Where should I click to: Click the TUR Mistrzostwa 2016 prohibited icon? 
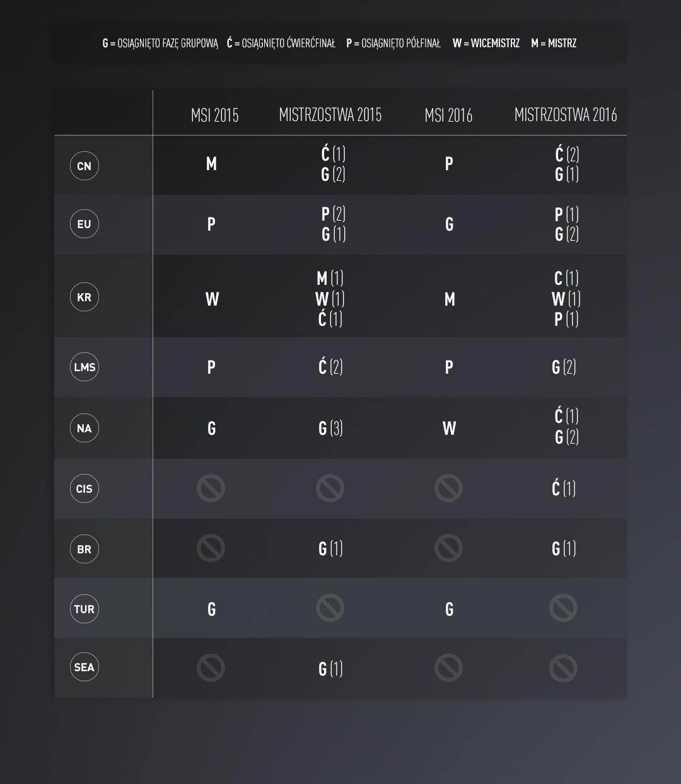tap(563, 608)
